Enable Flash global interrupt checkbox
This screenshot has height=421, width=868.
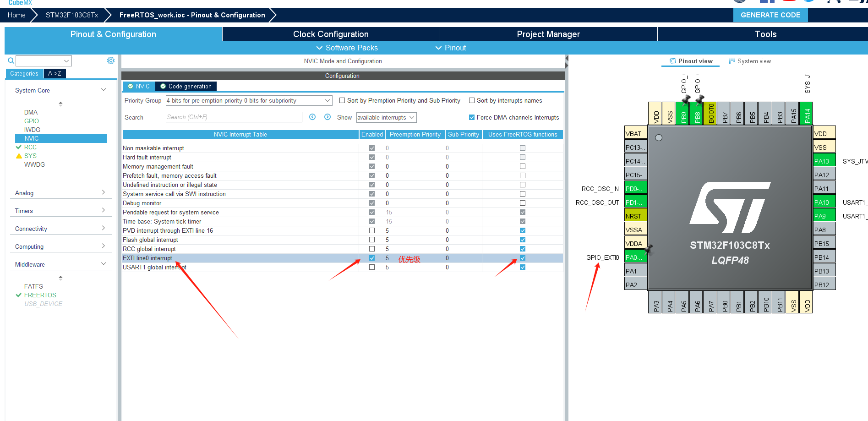[x=372, y=240]
